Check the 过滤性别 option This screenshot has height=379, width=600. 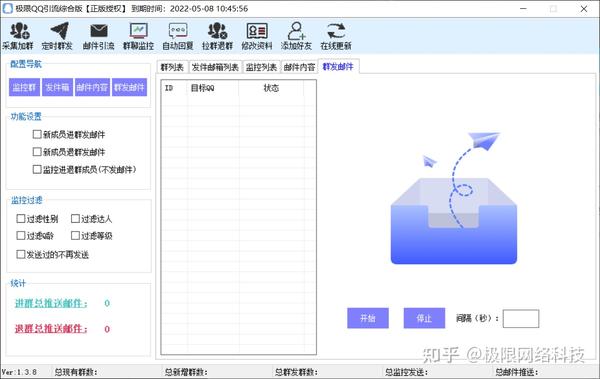pos(21,219)
